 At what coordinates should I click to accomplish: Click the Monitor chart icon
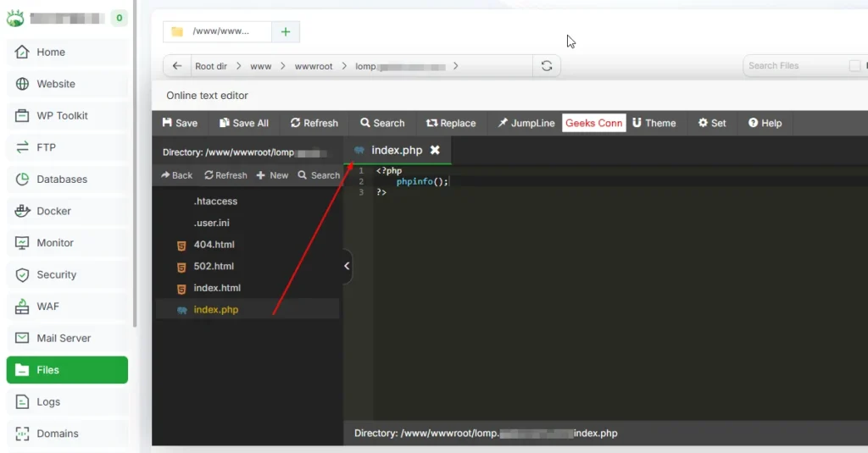[x=22, y=243]
